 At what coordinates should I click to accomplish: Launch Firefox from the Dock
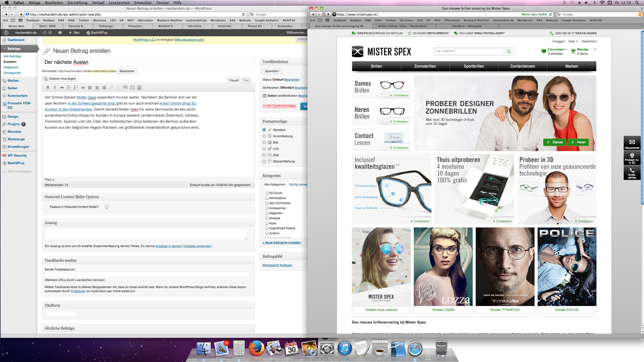click(x=256, y=348)
